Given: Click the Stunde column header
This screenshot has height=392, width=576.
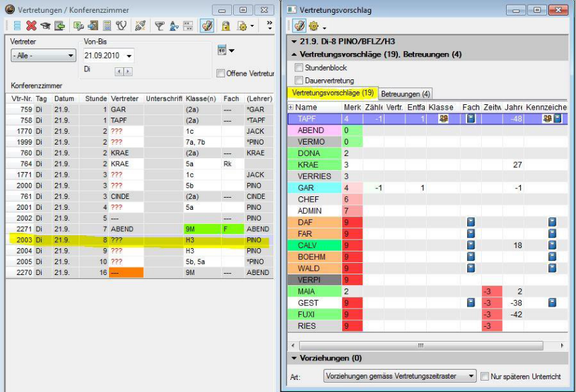Looking at the screenshot, I should coord(95,99).
